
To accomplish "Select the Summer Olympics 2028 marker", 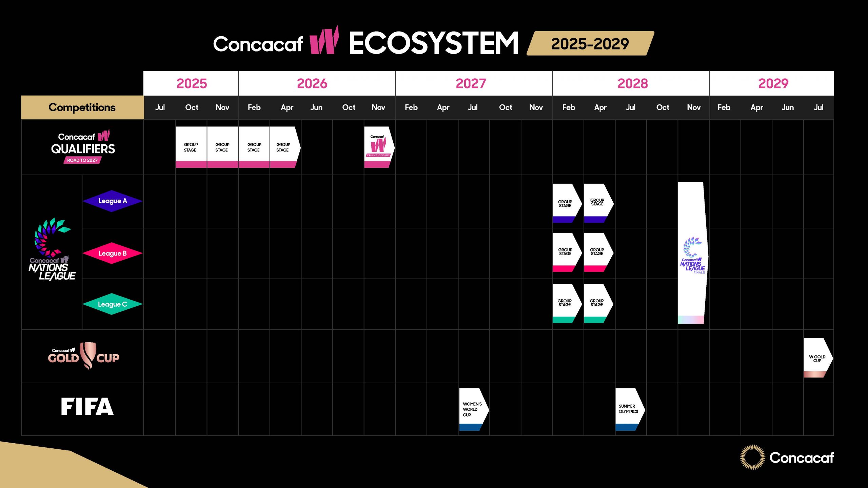I will (629, 409).
